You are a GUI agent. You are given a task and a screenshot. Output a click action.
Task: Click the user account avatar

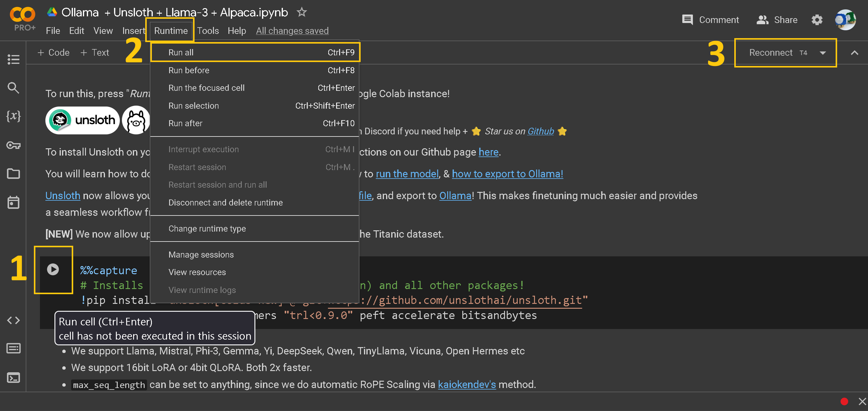pos(845,20)
